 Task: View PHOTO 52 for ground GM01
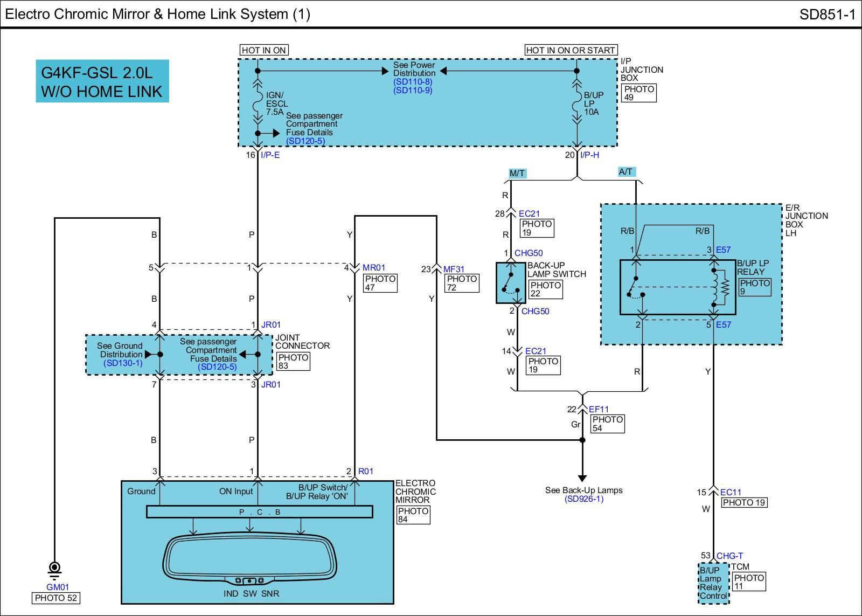click(57, 598)
